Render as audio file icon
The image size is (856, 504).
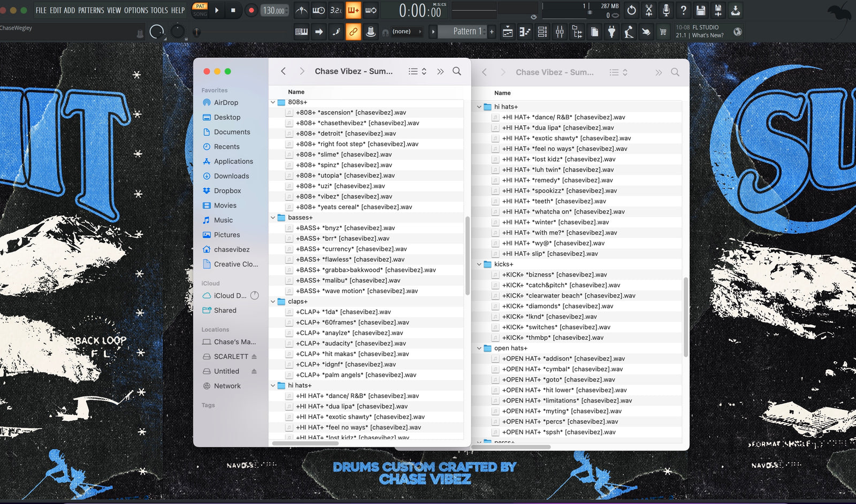pos(718,10)
